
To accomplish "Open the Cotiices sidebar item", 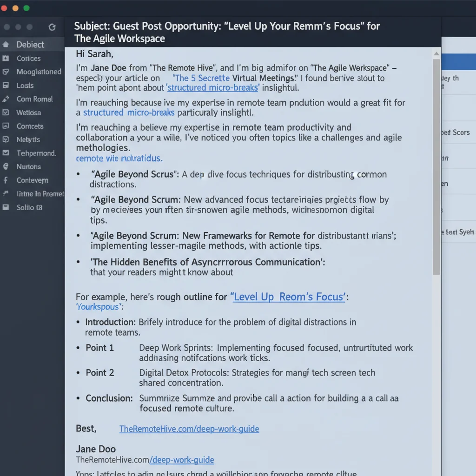I will click(x=28, y=58).
